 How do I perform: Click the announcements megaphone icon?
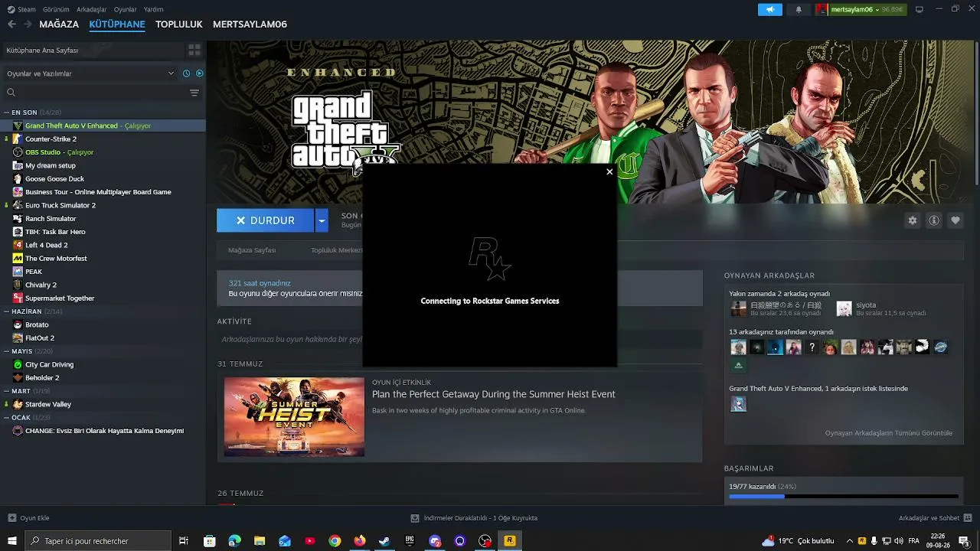(x=769, y=9)
